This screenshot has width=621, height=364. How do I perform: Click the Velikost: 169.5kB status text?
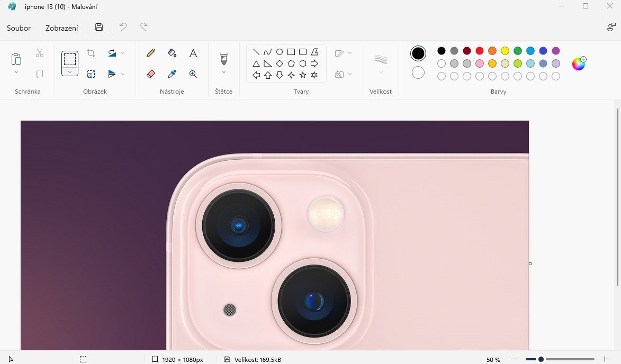point(258,360)
